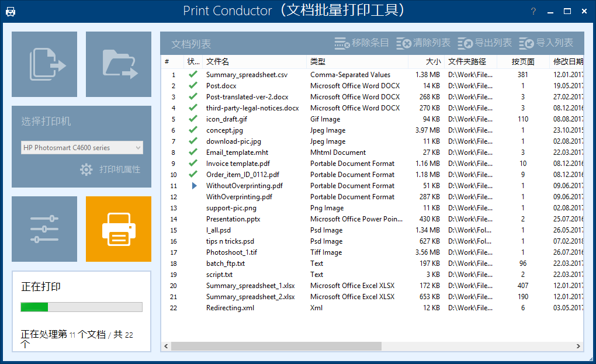Viewport: 596px width, 364px height.
Task: Click the orange print icon to start printing
Action: [x=118, y=228]
